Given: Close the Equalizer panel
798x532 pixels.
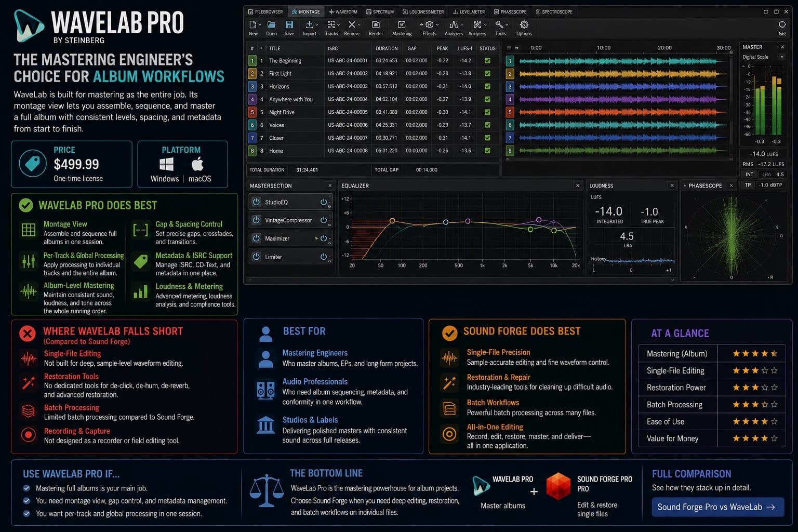Looking at the screenshot, I should 578,185.
